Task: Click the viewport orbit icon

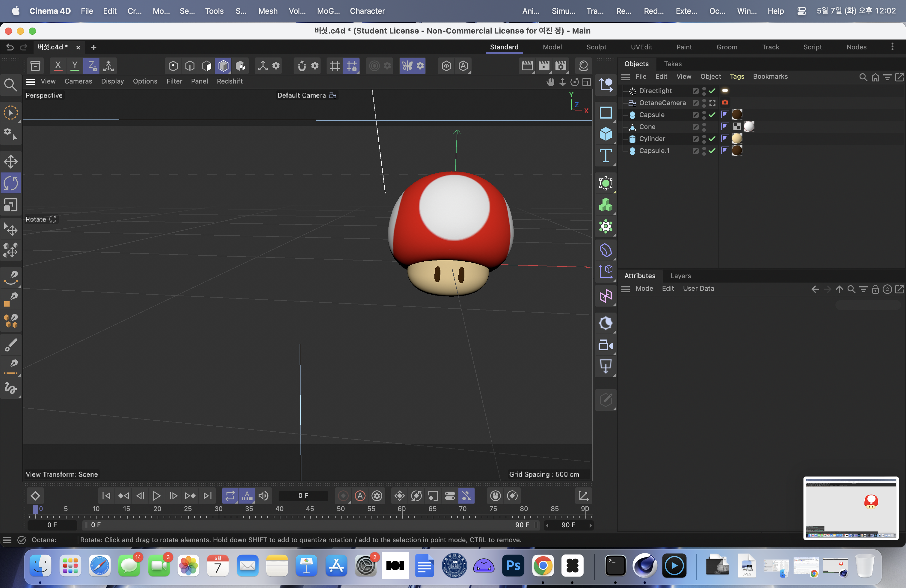Action: click(x=574, y=82)
